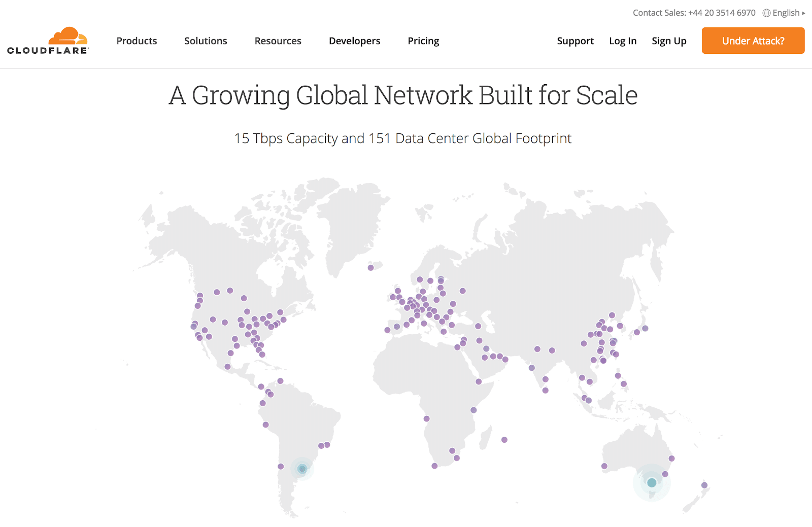Select the Moscow data center dot
The width and height of the screenshot is (812, 527).
[x=463, y=291]
